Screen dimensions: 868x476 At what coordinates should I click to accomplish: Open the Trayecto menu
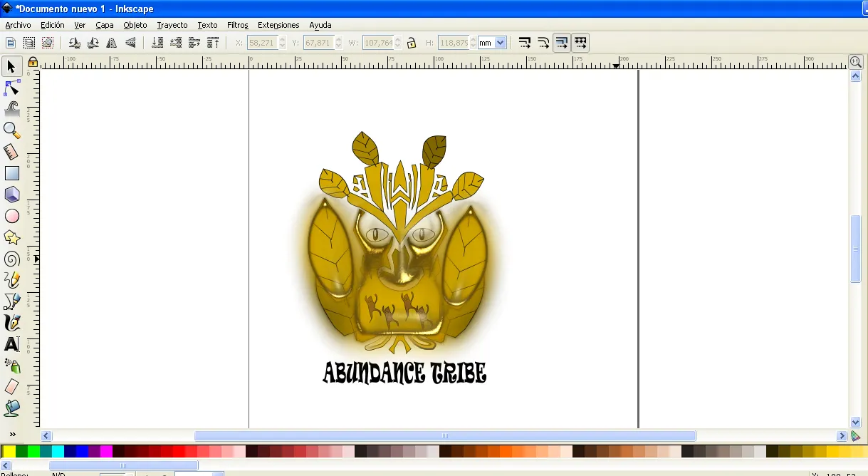click(x=172, y=25)
